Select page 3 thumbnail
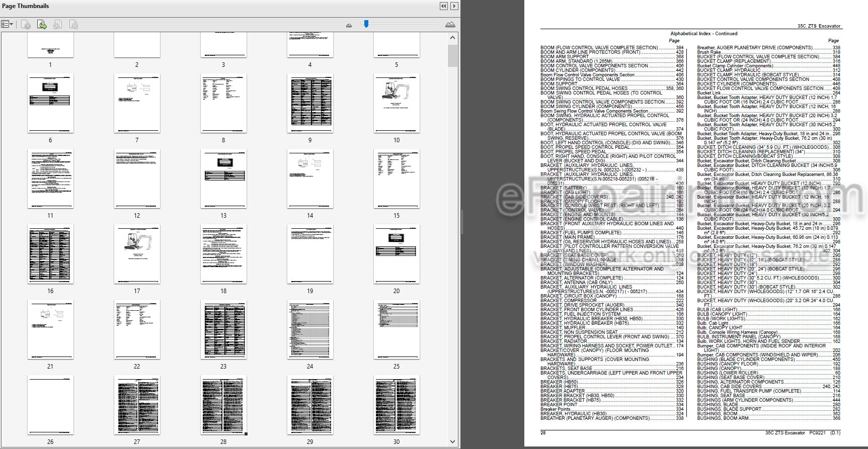Screen dimensions: 868x449 coord(223,45)
